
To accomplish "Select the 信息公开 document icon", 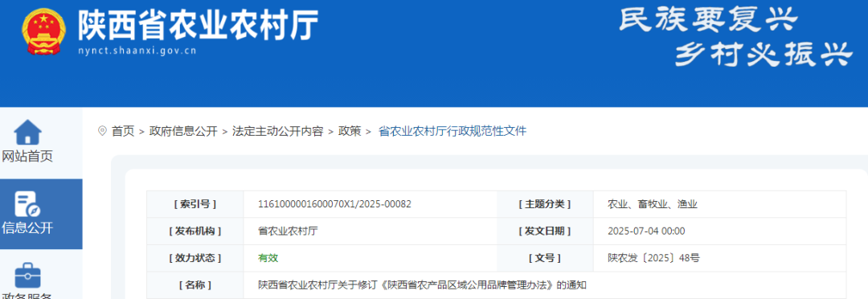I will [x=27, y=204].
